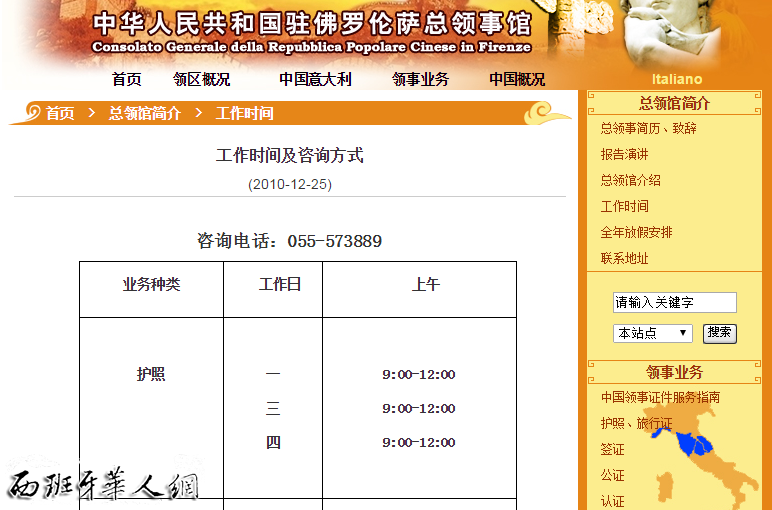Image resolution: width=772 pixels, height=510 pixels.
Task: Click 首页 in the breadcrumb bar
Action: [x=60, y=113]
